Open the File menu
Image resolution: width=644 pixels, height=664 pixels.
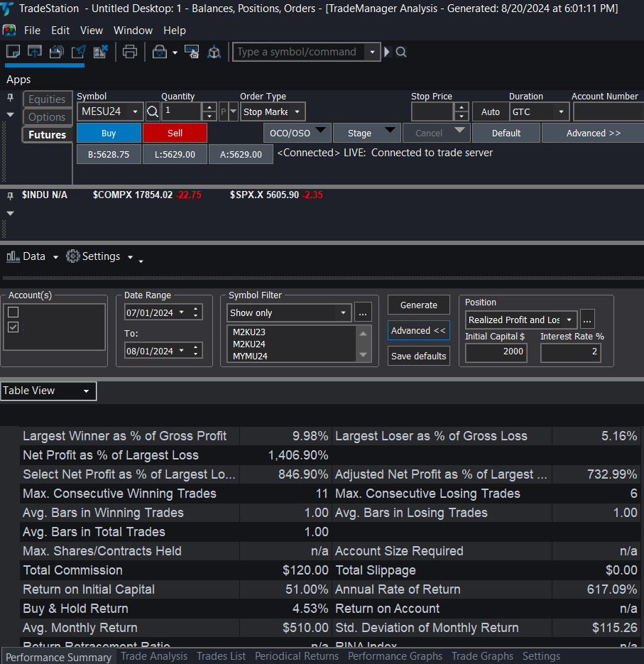click(x=32, y=31)
